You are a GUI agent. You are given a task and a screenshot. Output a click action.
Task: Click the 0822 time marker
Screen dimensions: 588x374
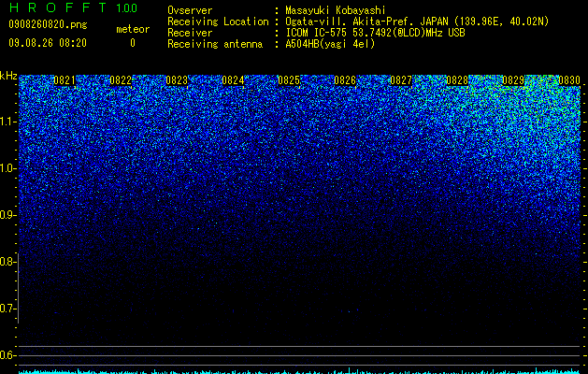tap(121, 80)
